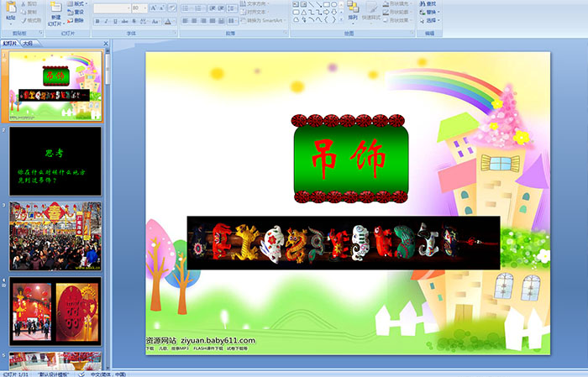This screenshot has height=377, width=588.
Task: Toggle Align Text Left
Action: point(186,21)
